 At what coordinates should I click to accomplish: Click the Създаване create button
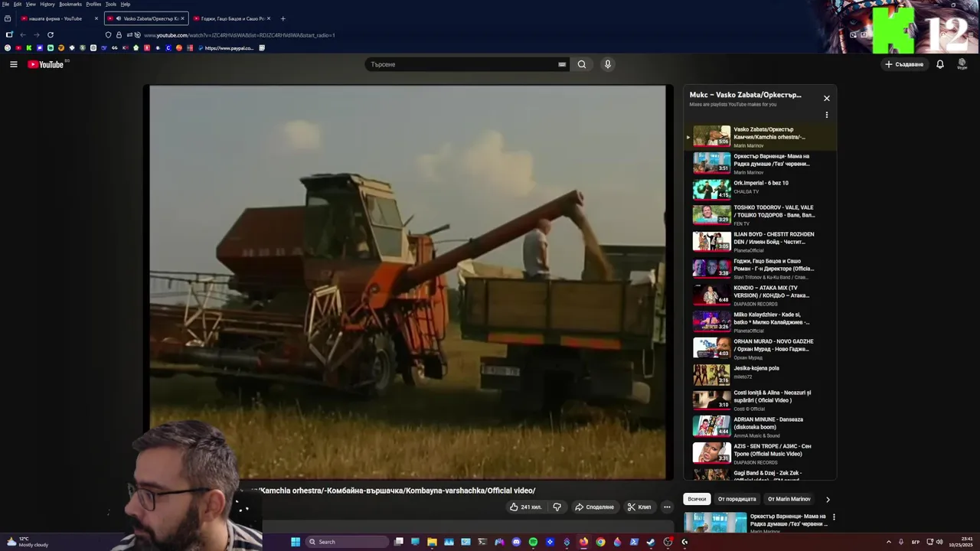(x=904, y=64)
